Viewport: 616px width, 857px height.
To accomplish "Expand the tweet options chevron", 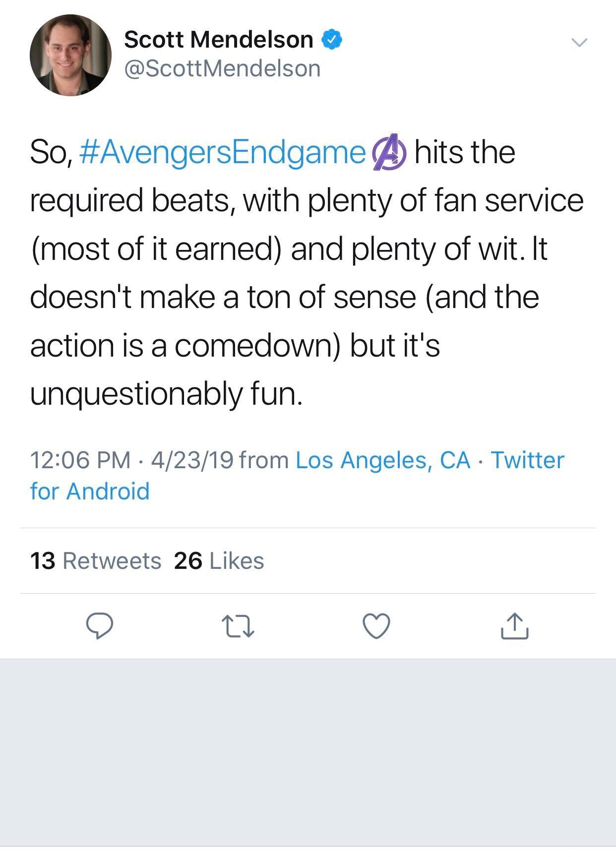I will 579,43.
